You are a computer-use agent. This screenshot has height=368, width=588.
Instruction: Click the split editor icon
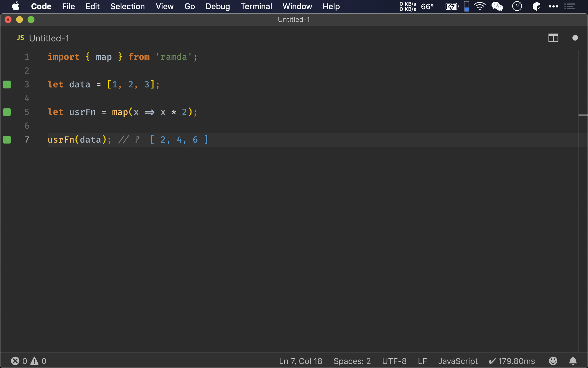[553, 38]
